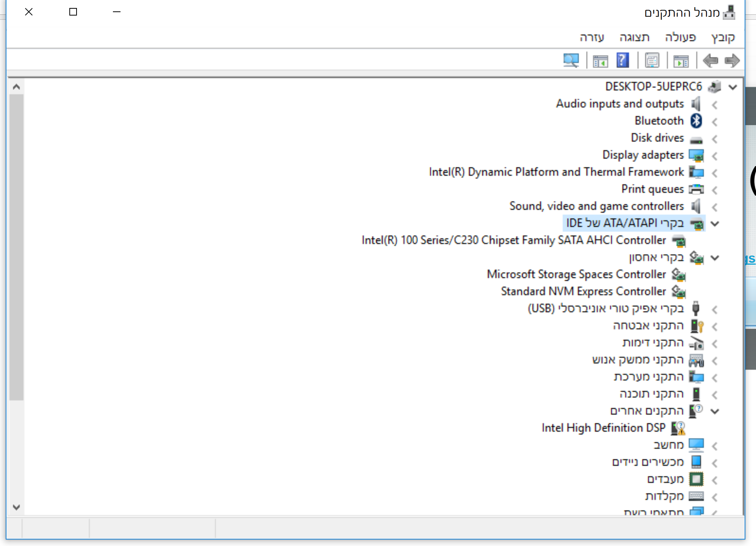Expand the התקני מערכת system devices category

click(715, 378)
